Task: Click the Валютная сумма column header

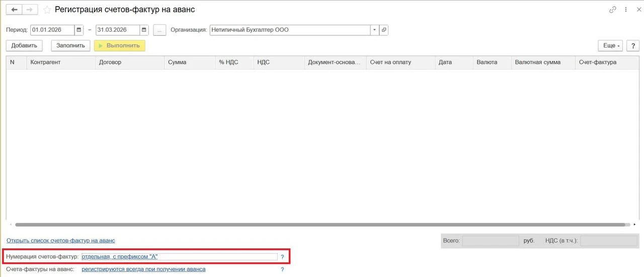Action: pyautogui.click(x=543, y=62)
